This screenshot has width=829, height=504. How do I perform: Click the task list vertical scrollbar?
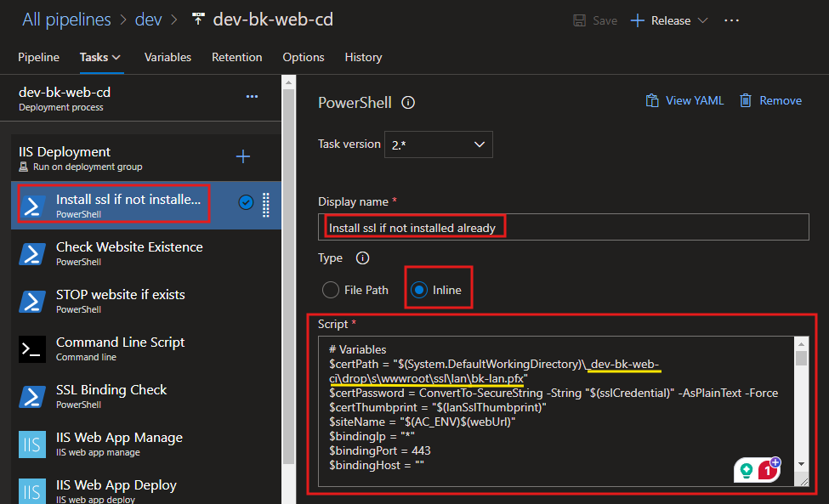click(288, 275)
